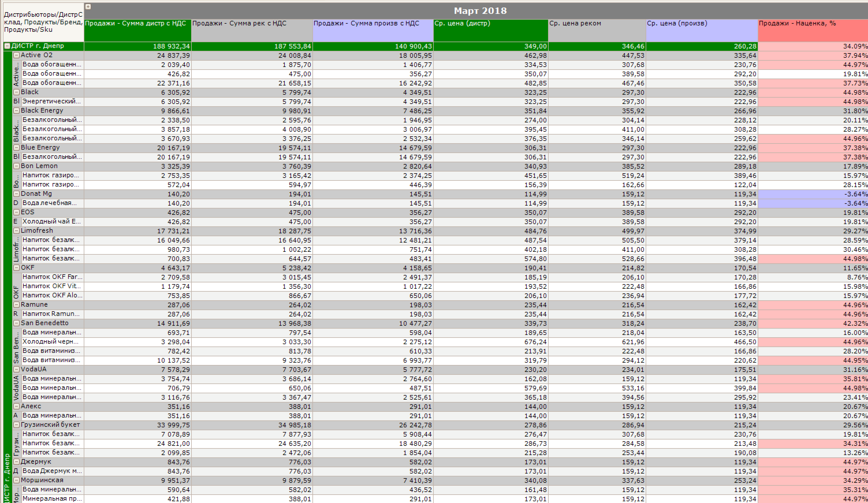The width and height of the screenshot is (868, 503).
Task: Collapse the VodaUA brand group
Action: tap(16, 369)
